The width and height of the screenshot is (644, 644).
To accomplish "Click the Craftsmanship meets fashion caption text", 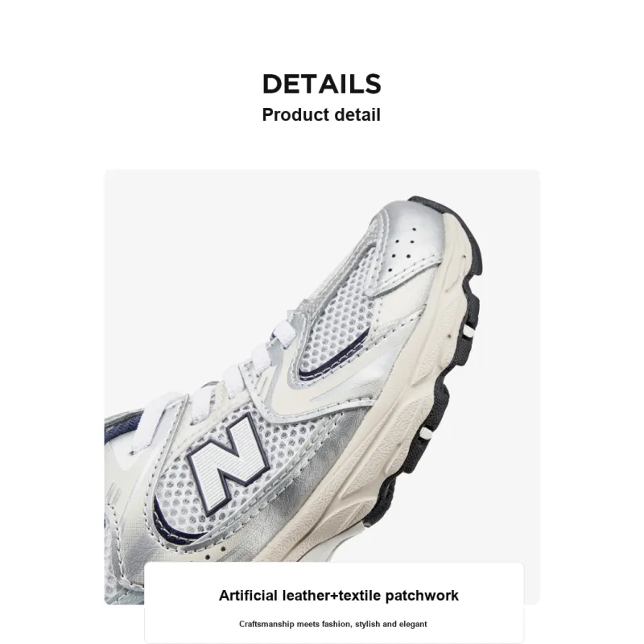I will [x=333, y=624].
